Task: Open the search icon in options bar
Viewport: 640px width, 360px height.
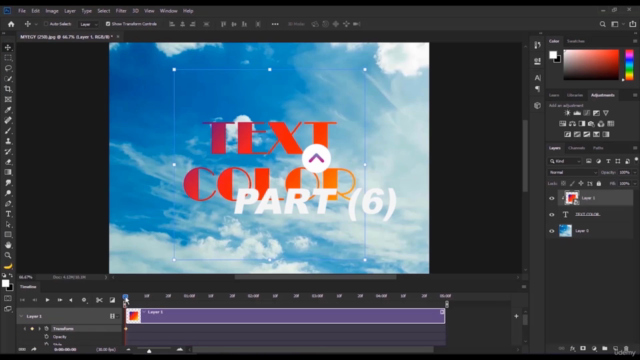Action: tap(602, 24)
